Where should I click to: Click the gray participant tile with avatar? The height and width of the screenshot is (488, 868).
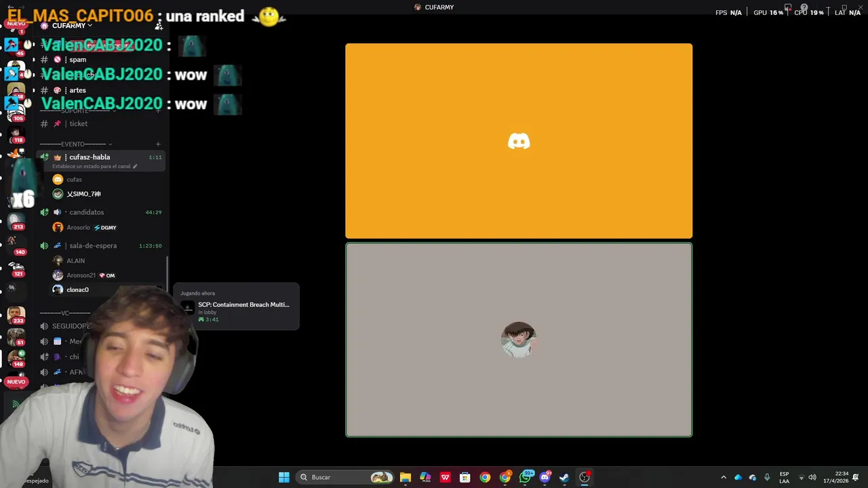519,340
